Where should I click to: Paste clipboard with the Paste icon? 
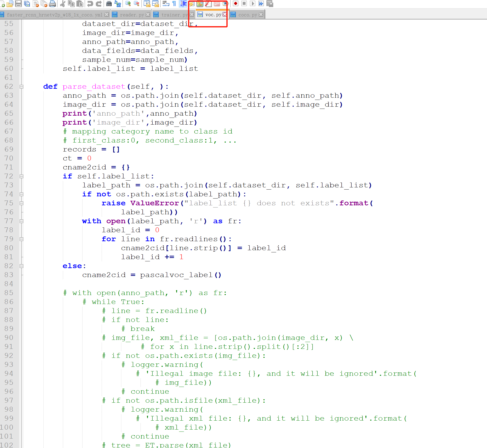(x=80, y=4)
